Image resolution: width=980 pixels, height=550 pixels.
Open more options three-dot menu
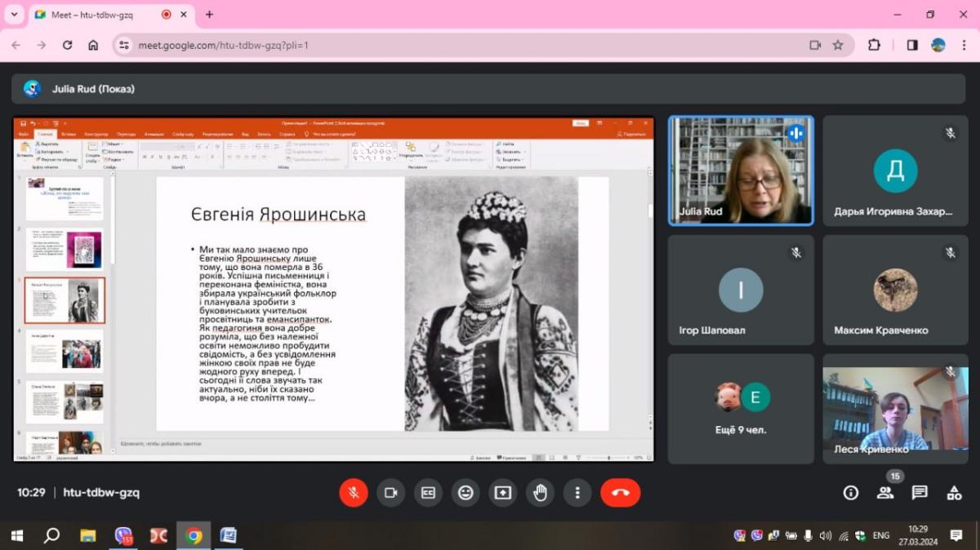pyautogui.click(x=577, y=493)
